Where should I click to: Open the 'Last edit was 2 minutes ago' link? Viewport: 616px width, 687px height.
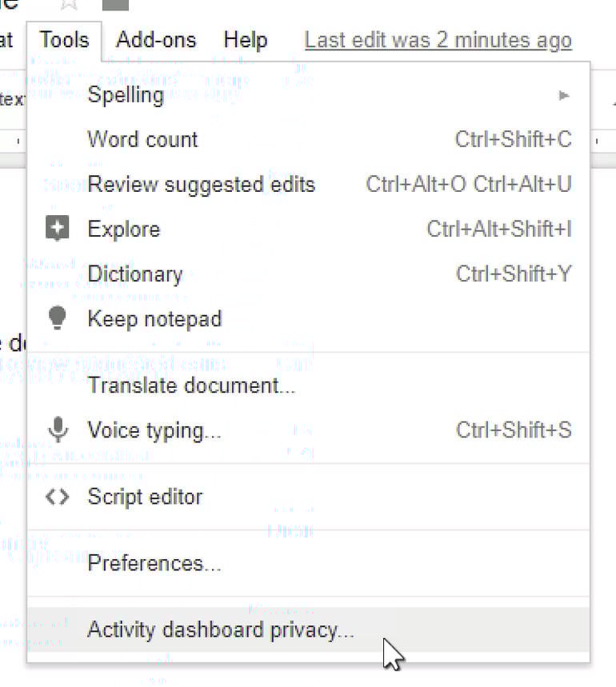click(x=438, y=40)
